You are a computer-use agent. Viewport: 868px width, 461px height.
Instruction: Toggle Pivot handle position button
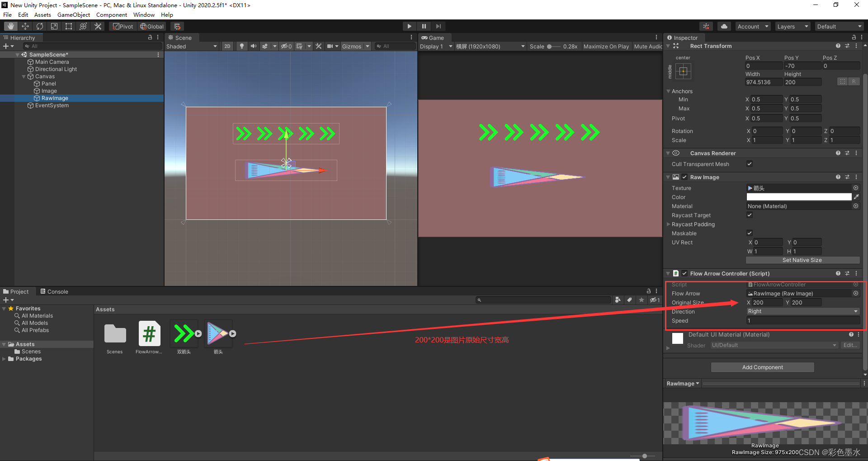point(123,26)
